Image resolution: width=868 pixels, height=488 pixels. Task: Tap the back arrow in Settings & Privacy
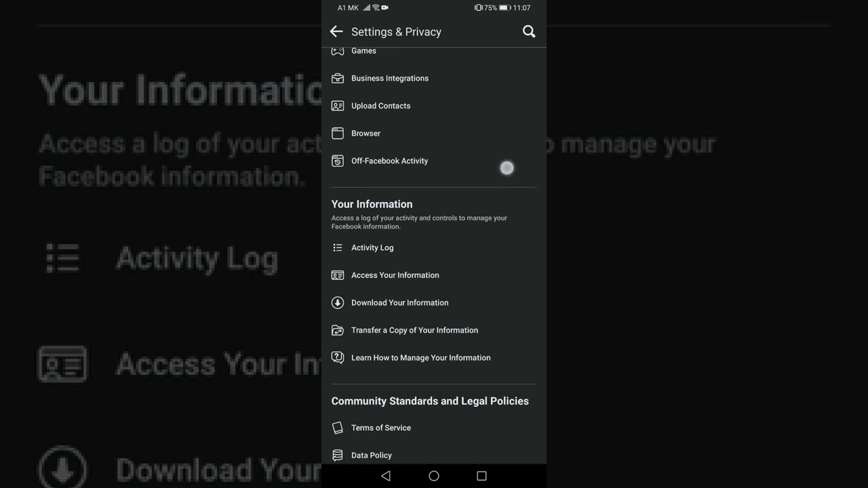(x=336, y=32)
